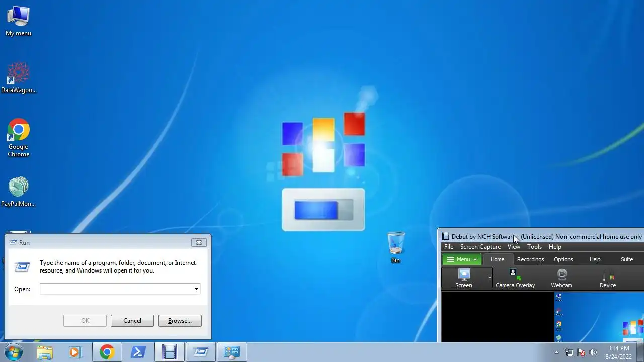
Task: Switch to Debut's Help ribbon tab
Action: click(x=595, y=259)
